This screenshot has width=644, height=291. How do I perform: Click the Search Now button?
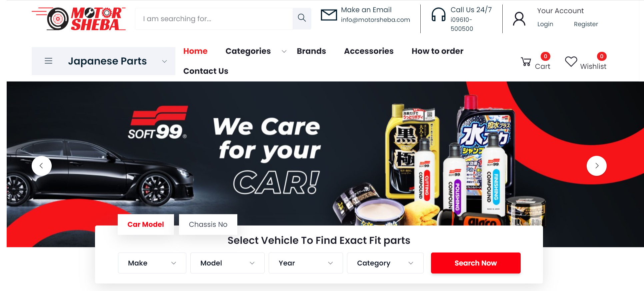476,263
